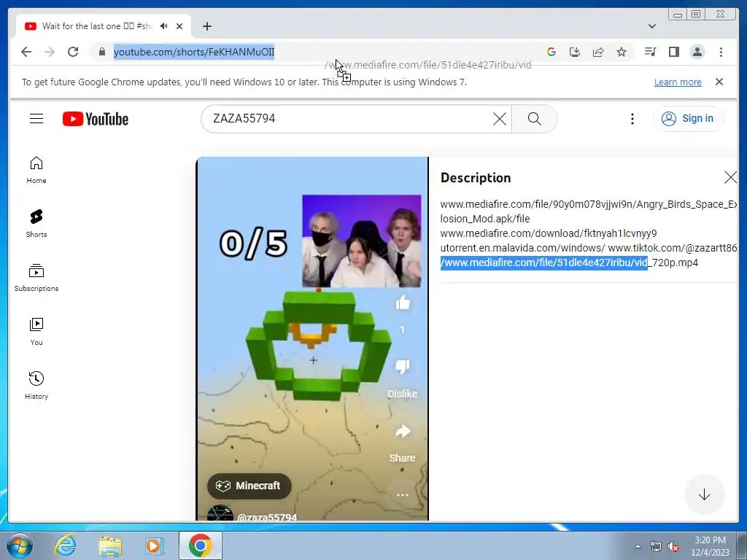Open the media controls icon

pos(650,52)
